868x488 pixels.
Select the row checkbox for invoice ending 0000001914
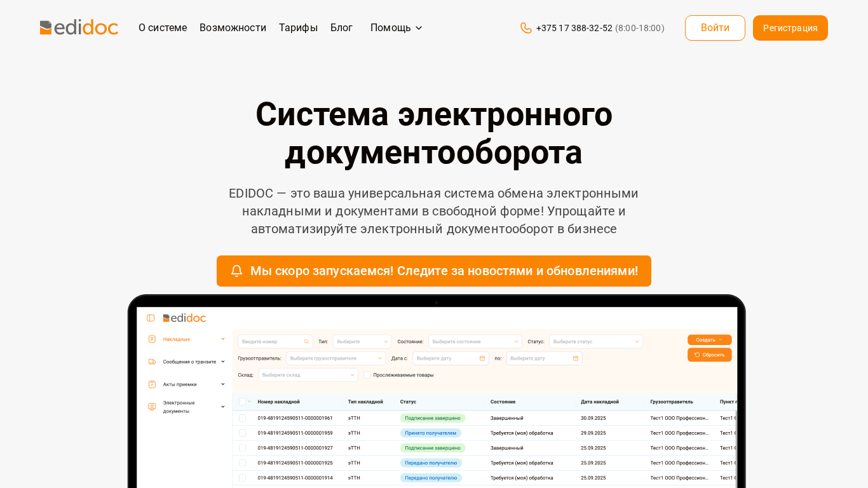click(x=242, y=478)
